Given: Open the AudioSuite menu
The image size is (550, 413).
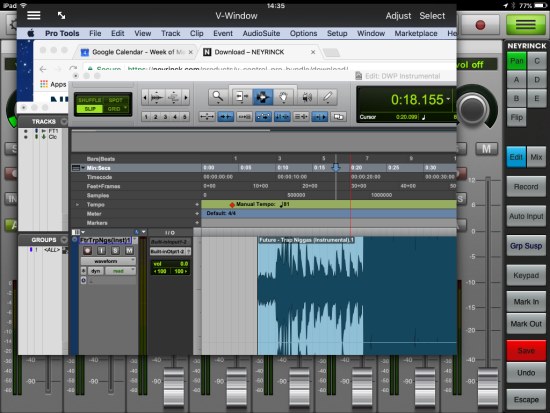Looking at the screenshot, I should tap(261, 33).
